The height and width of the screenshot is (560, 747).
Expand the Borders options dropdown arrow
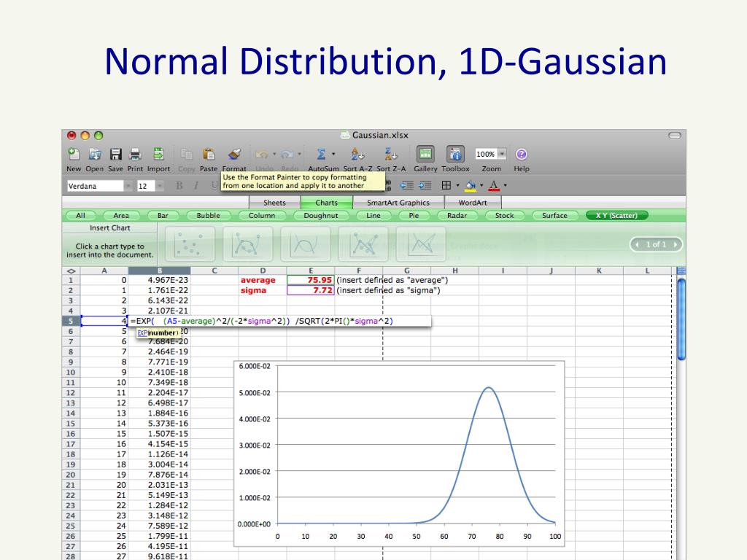click(x=458, y=185)
